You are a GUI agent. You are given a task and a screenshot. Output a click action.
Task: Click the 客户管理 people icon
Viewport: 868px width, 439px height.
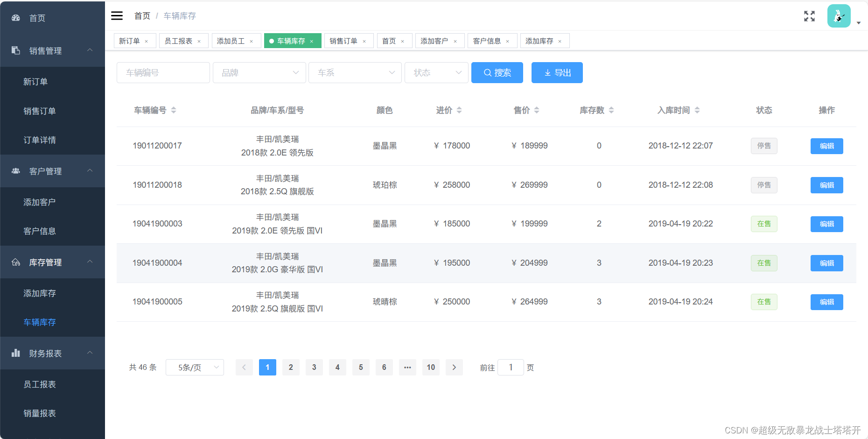[x=16, y=171]
